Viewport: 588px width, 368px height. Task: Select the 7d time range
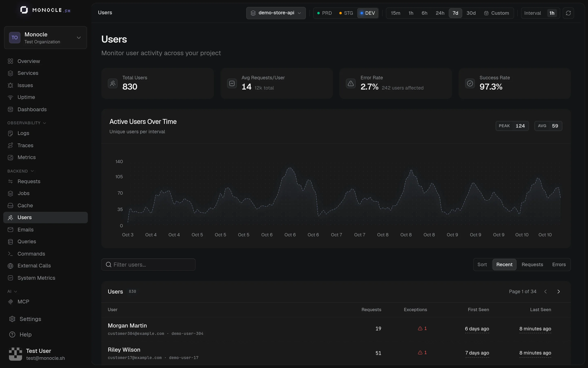click(455, 13)
